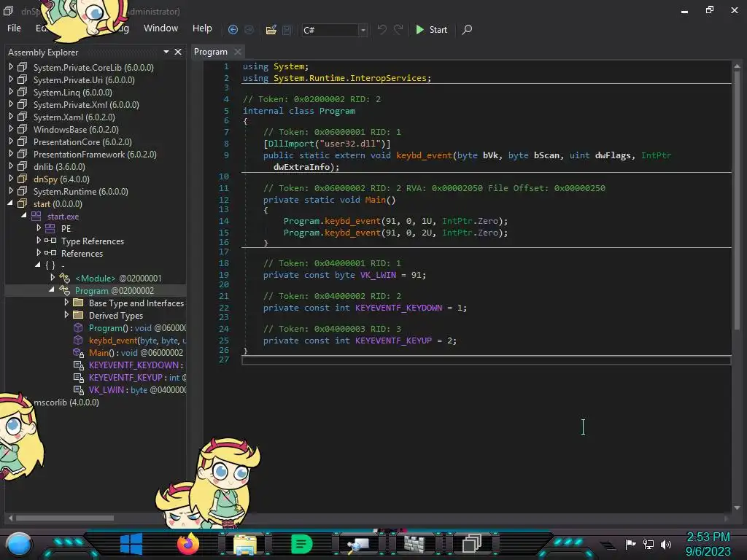Click the KEYEVENTF_KEYDOWN field icon
The image size is (747, 560).
pyautogui.click(x=78, y=365)
